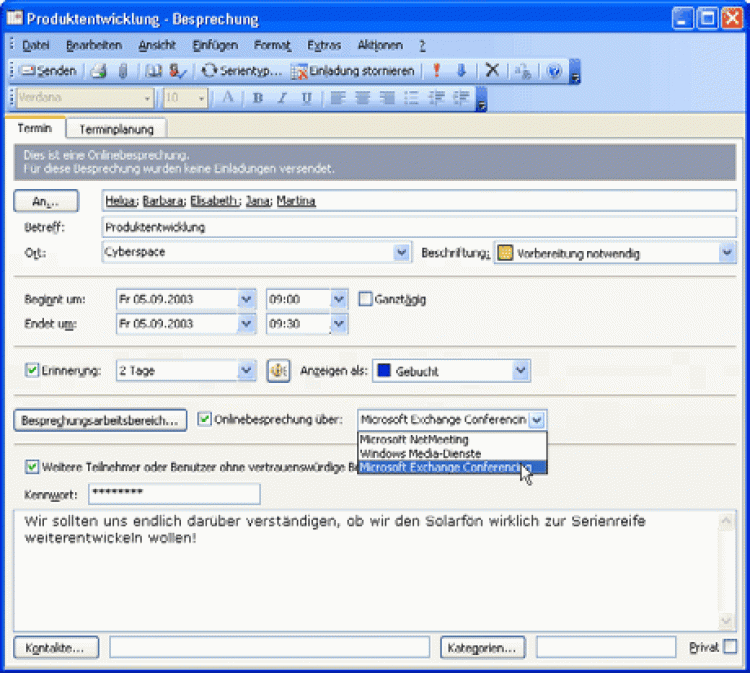Click the Besprechungsarbeitsbereich button

tap(100, 420)
